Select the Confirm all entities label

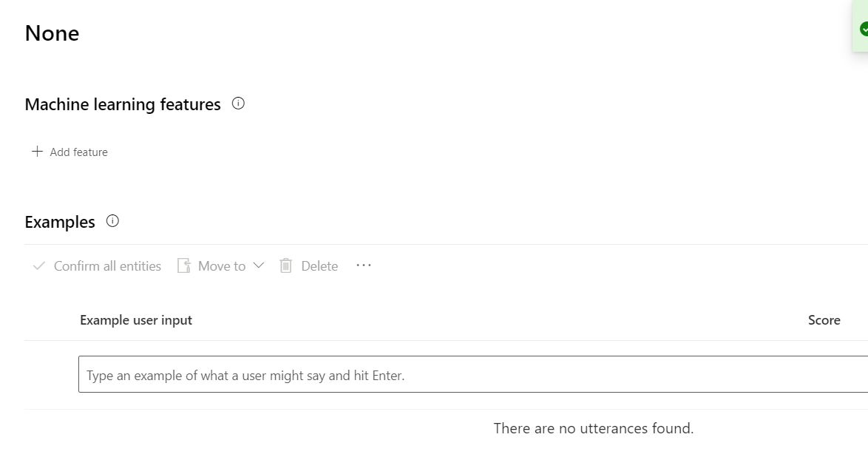click(107, 266)
